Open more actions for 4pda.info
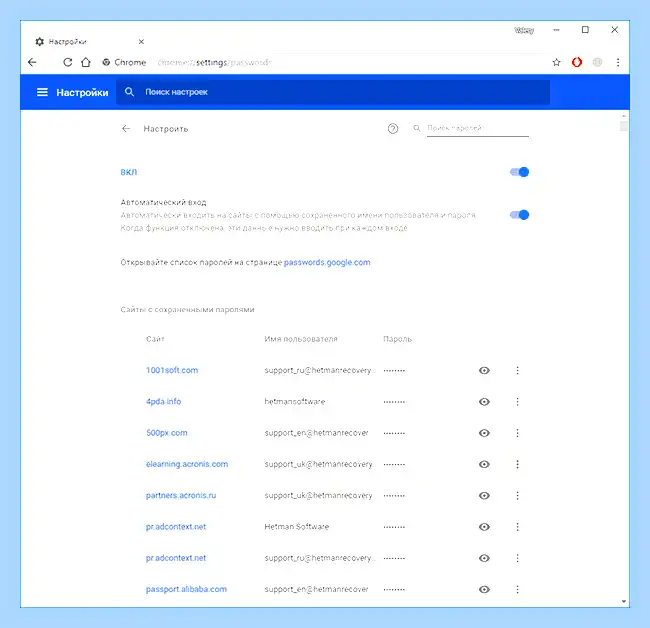Screen dimensions: 650x628 [x=517, y=402]
